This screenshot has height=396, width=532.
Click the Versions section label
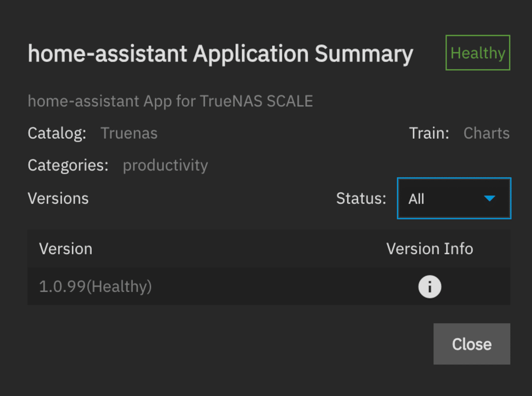(x=58, y=198)
